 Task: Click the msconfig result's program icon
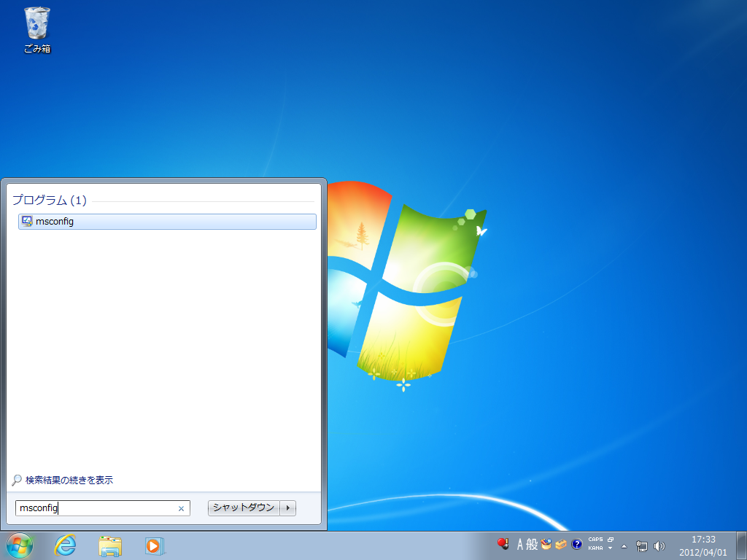[27, 222]
